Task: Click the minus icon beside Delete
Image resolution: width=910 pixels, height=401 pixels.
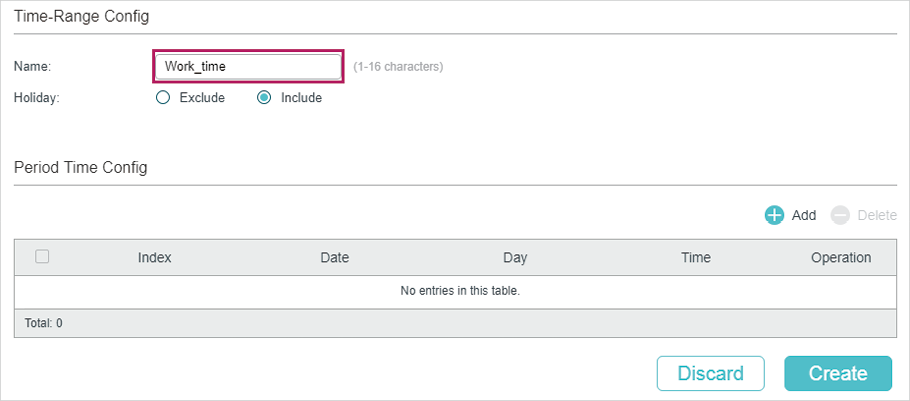Action: 840,215
